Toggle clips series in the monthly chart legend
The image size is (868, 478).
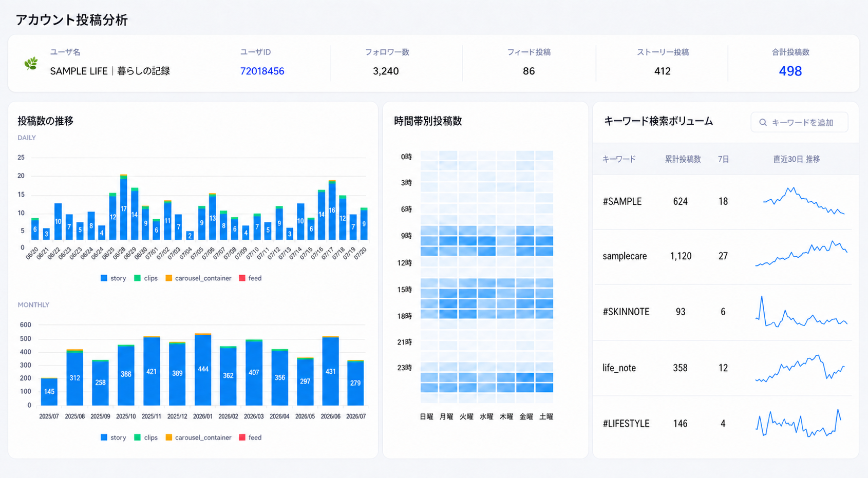146,437
